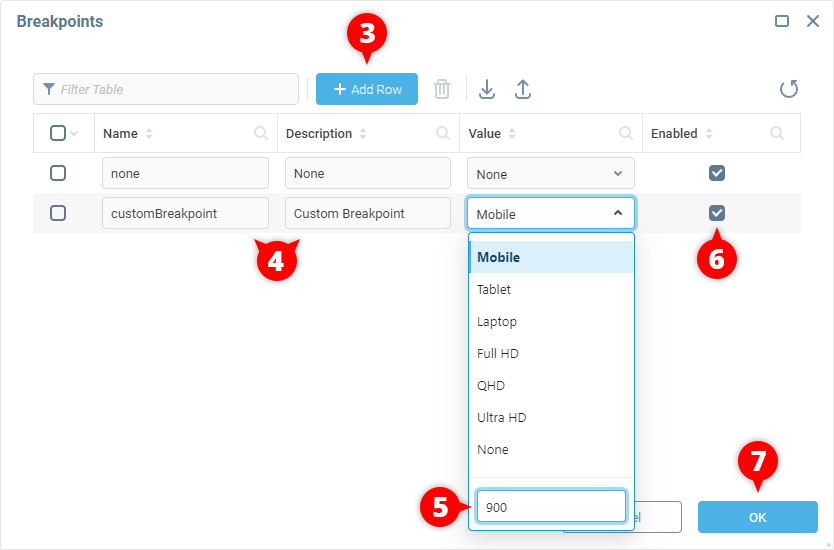
Task: Click the download export icon
Action: [487, 89]
